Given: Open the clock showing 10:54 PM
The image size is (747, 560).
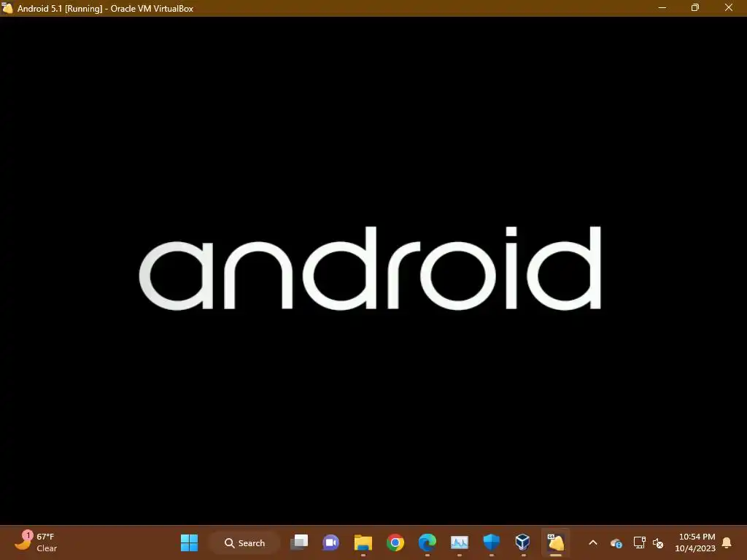Looking at the screenshot, I should click(x=695, y=542).
